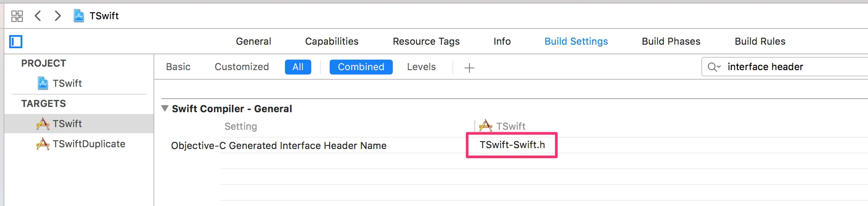Hide the project and targets sidebar
Image resolution: width=868 pixels, height=206 pixels.
click(16, 42)
